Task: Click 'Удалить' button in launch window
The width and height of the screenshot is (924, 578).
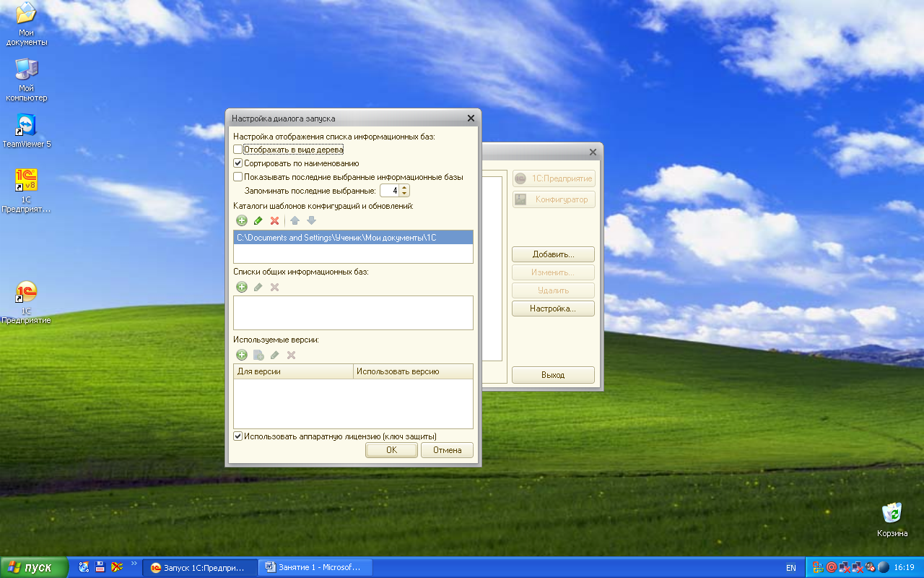Action: point(553,290)
